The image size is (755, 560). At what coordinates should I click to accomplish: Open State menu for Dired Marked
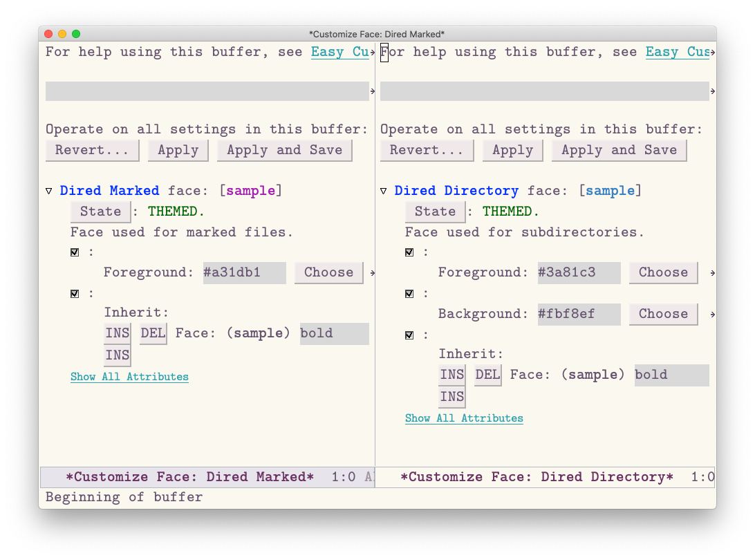pyautogui.click(x=100, y=212)
